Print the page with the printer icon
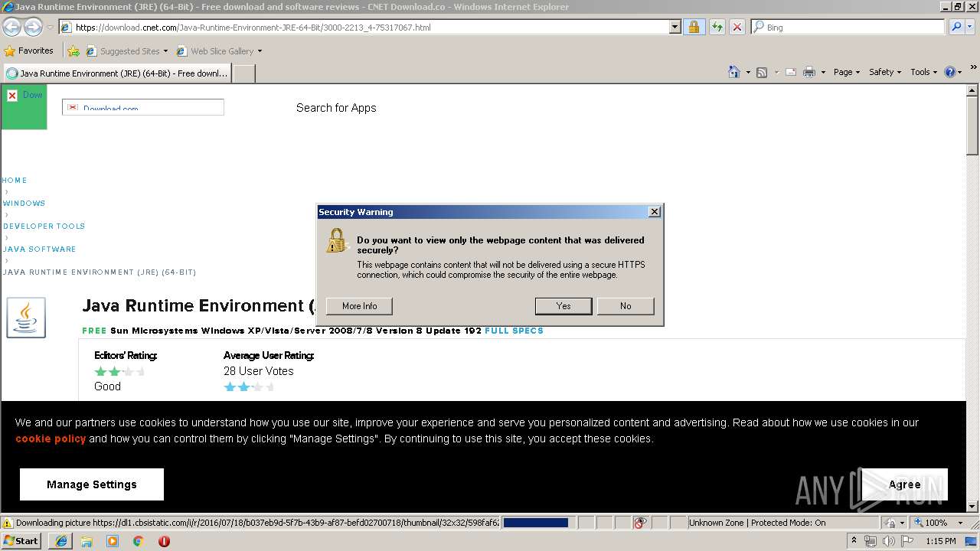Screen dimensions: 980x551 tap(808, 72)
